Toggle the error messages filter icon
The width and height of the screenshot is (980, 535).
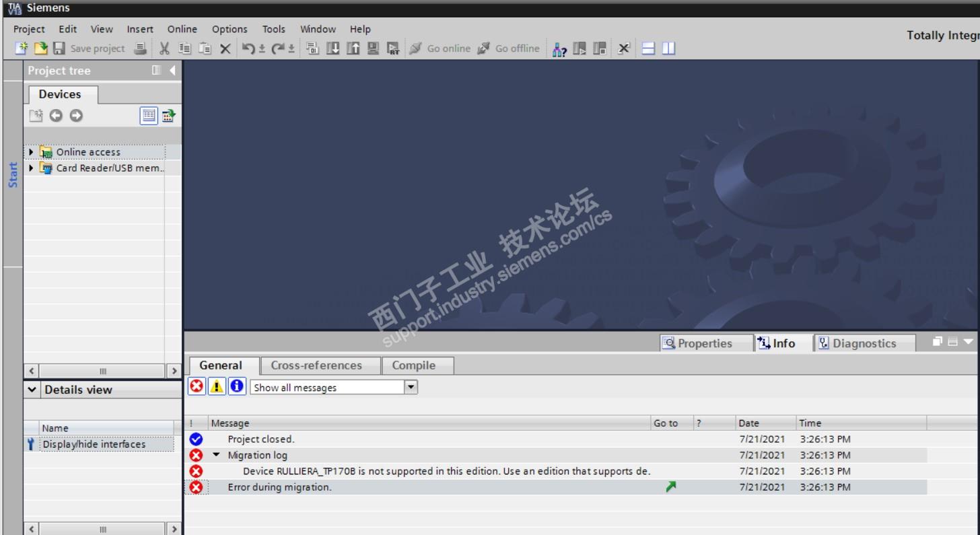197,386
